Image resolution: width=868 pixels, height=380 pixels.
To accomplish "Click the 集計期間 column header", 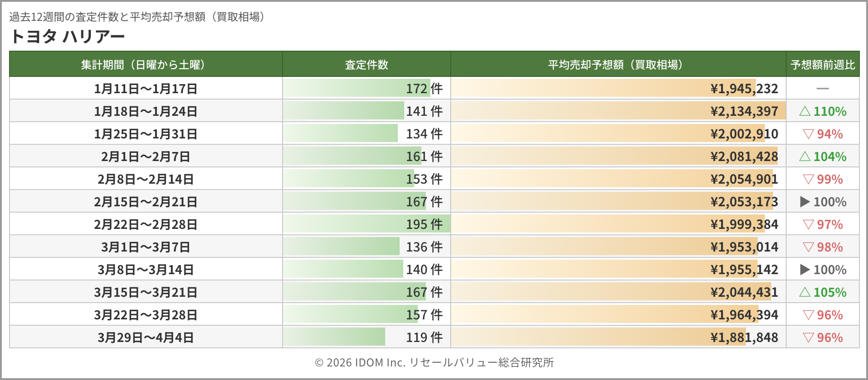I will click(x=146, y=65).
